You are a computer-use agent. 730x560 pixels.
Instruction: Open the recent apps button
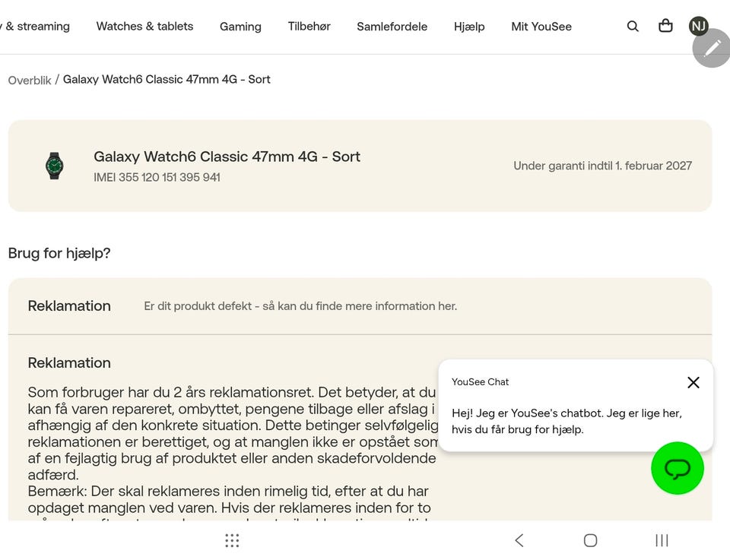[x=662, y=540]
